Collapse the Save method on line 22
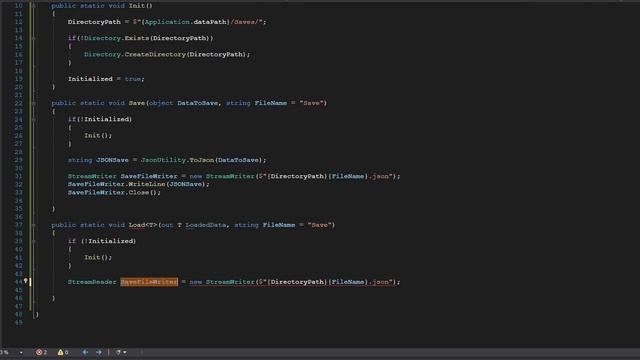 (x=33, y=103)
